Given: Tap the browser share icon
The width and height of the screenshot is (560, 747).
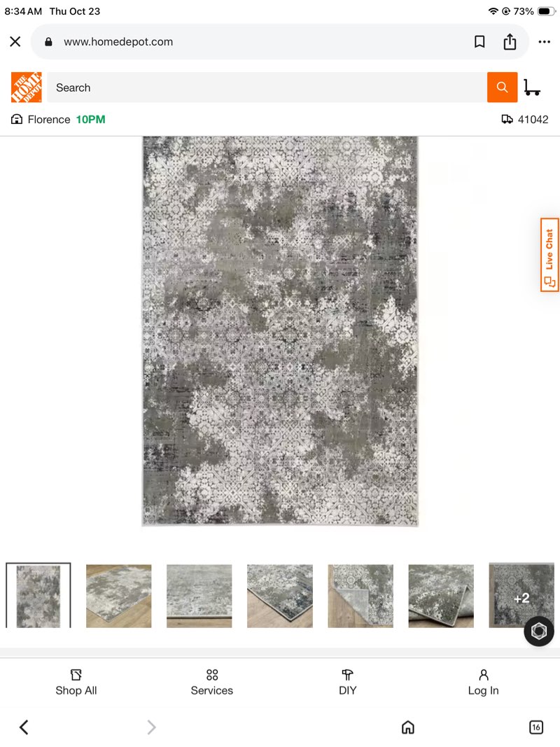Looking at the screenshot, I should click(x=510, y=42).
